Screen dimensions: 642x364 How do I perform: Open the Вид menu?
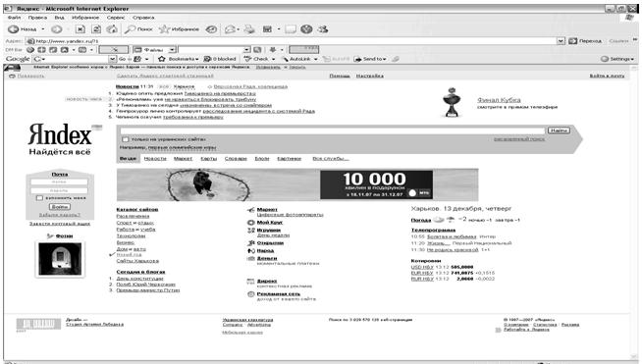pyautogui.click(x=59, y=18)
